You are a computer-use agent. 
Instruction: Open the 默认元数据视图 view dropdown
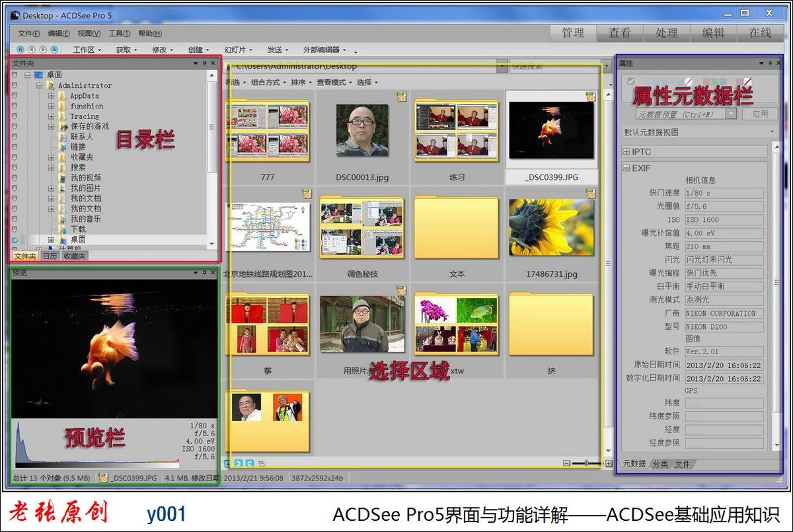tap(700, 132)
